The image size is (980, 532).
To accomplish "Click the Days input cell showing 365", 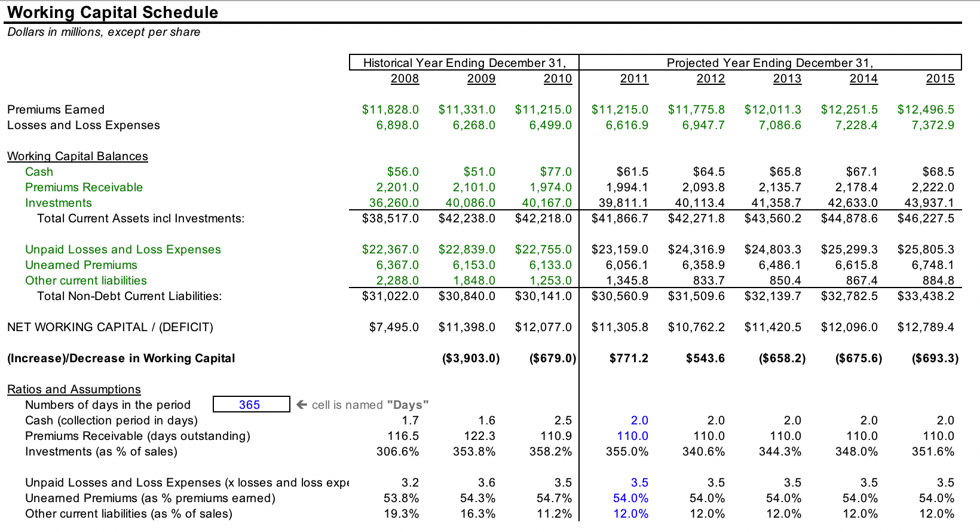I will [251, 405].
